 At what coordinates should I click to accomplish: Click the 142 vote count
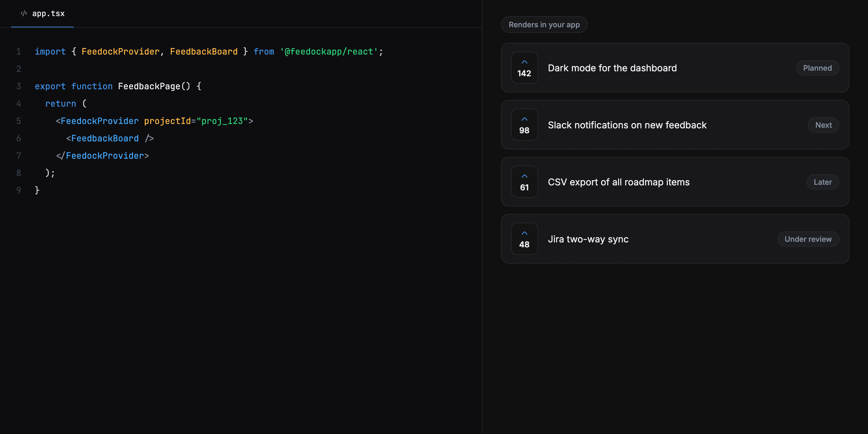524,73
